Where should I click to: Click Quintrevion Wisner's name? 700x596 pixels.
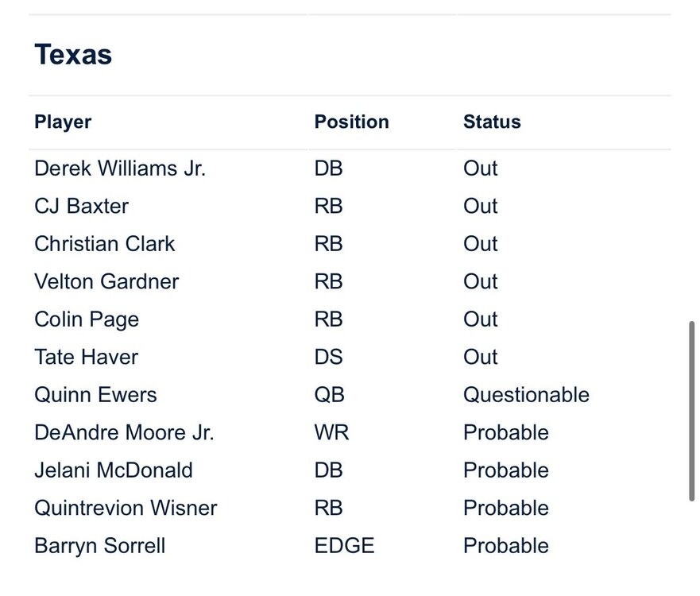click(126, 509)
